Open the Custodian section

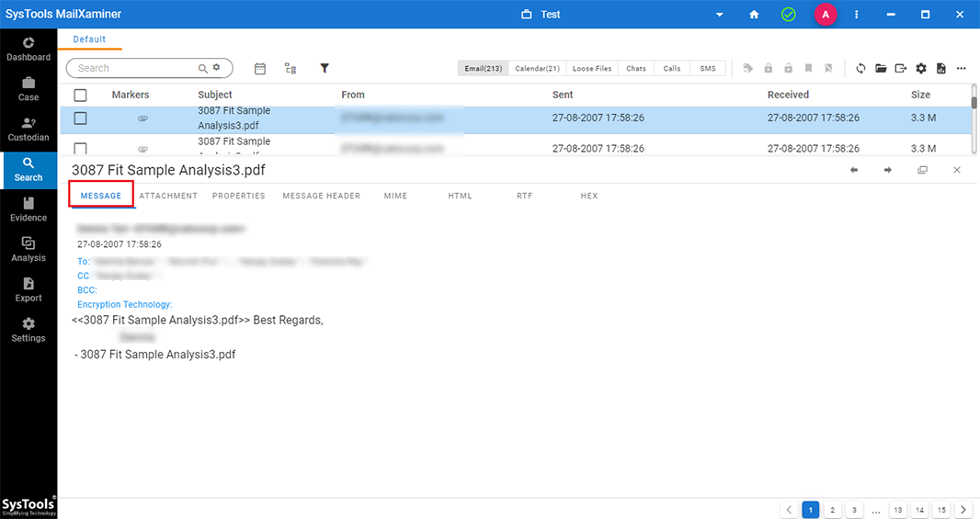point(28,130)
